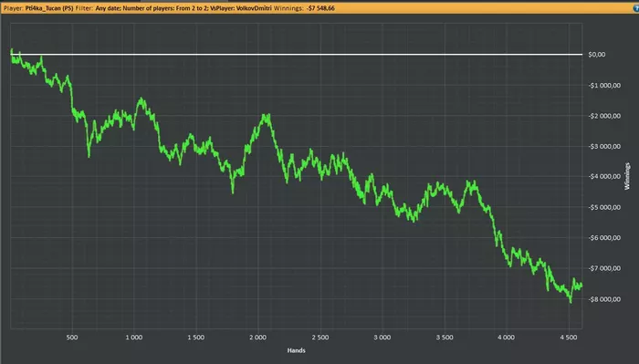This screenshot has height=364, width=639.
Task: Click the -$8 000,00 axis label
Action: click(604, 299)
